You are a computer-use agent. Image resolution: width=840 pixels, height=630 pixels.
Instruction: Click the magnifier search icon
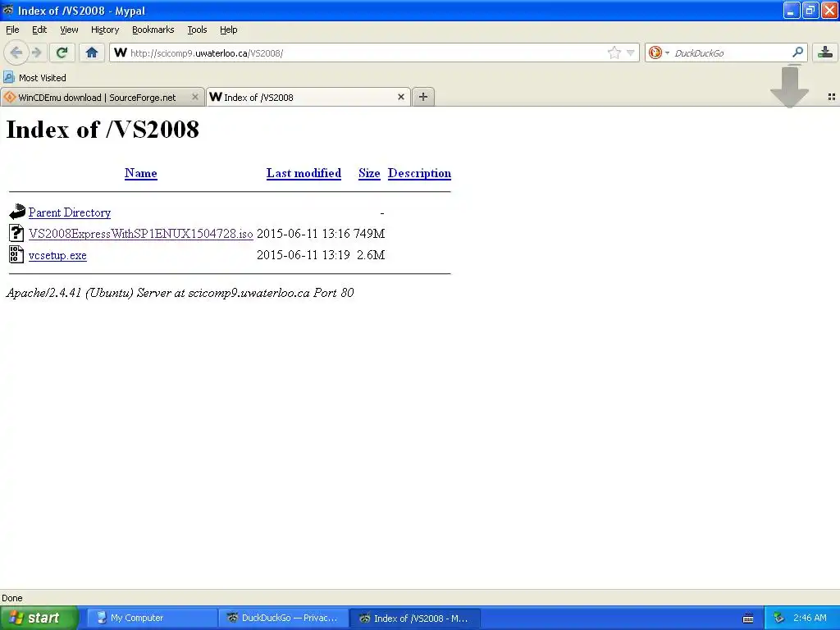click(x=797, y=52)
